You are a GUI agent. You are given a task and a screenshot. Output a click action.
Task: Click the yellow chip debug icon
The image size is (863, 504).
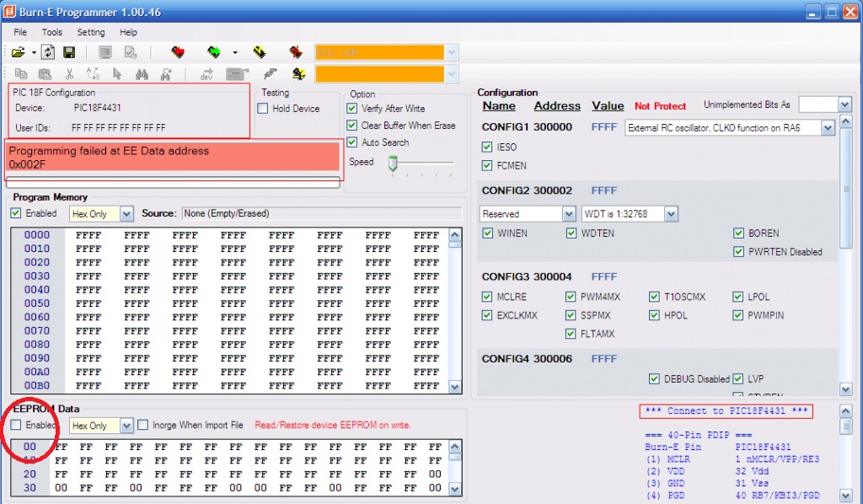(298, 73)
